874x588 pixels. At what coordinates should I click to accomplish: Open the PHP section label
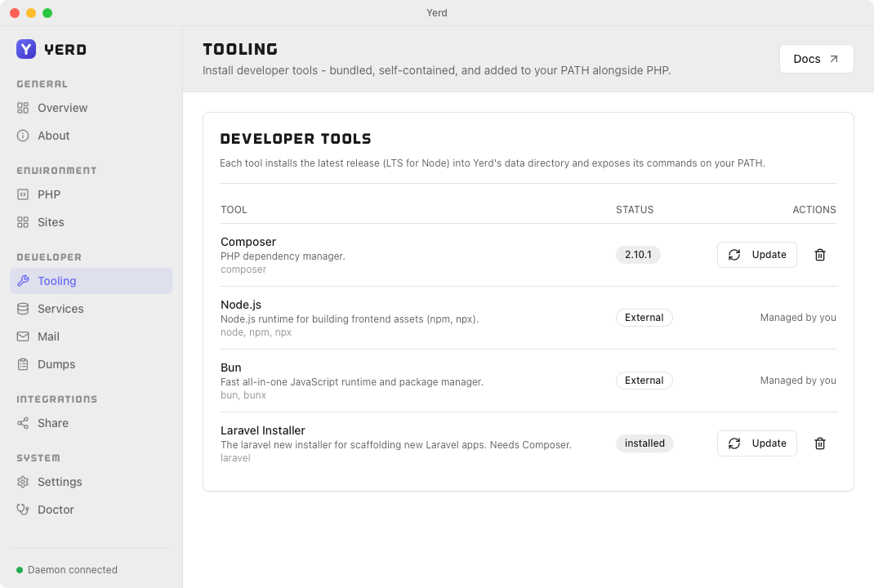pos(49,194)
